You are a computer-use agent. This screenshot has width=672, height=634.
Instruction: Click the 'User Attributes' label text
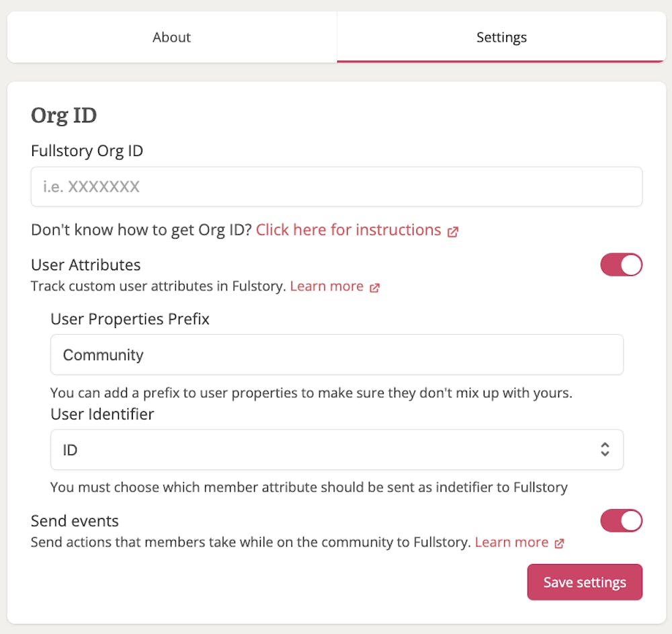85,265
